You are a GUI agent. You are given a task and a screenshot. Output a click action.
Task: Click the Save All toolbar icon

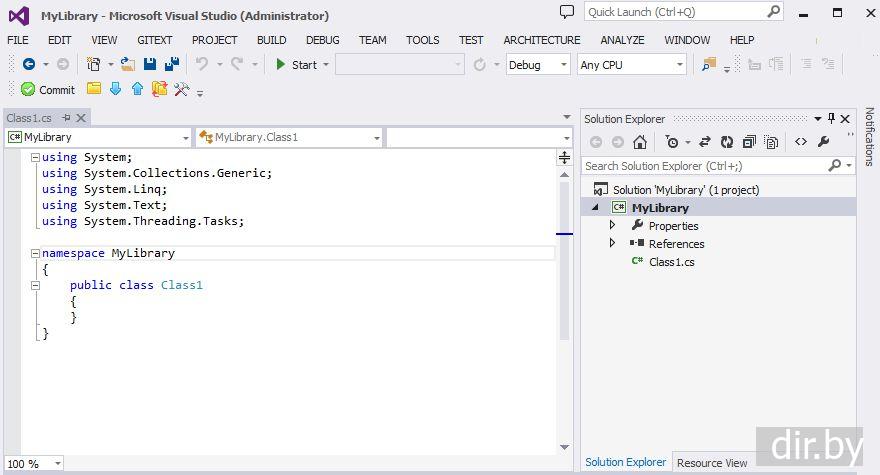click(x=171, y=64)
